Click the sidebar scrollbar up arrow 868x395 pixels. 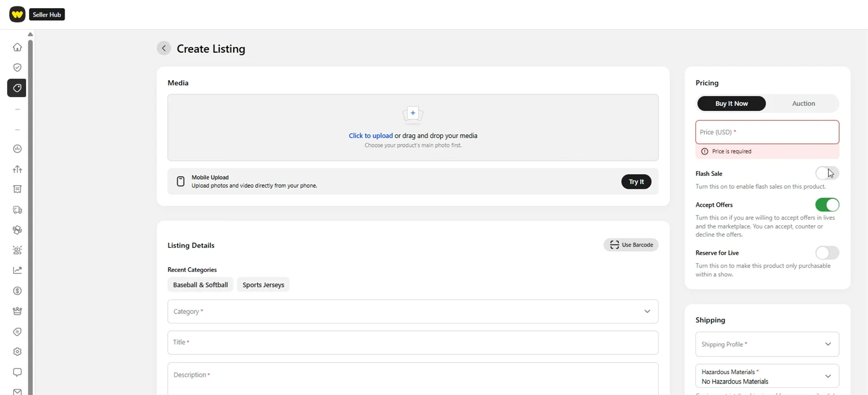(x=30, y=34)
